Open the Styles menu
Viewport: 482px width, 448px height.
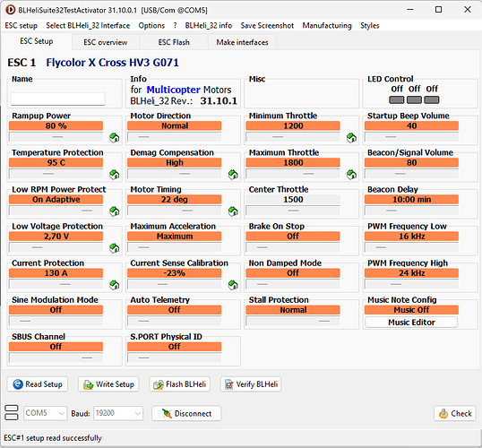370,25
